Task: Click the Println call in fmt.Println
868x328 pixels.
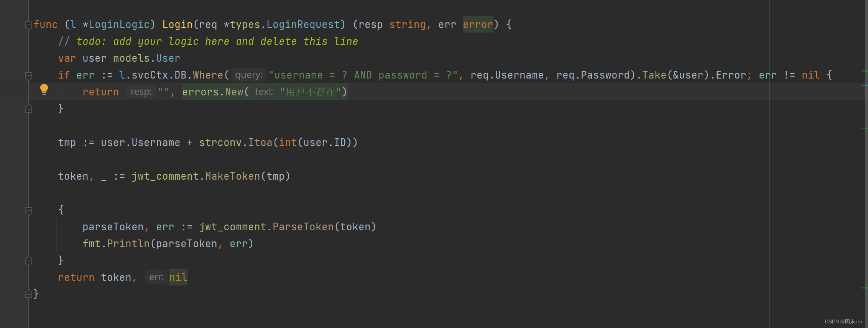Action: tap(128, 244)
